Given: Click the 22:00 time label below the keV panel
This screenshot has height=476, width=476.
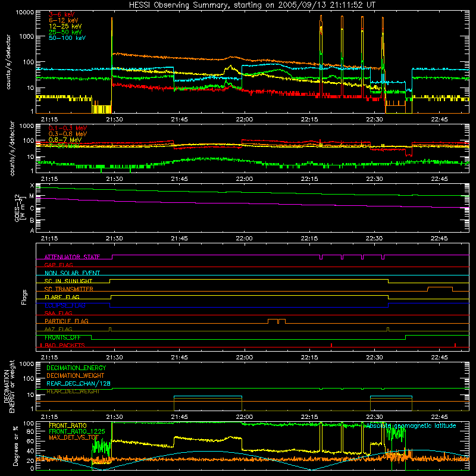Looking at the screenshot, I should pos(245,120).
